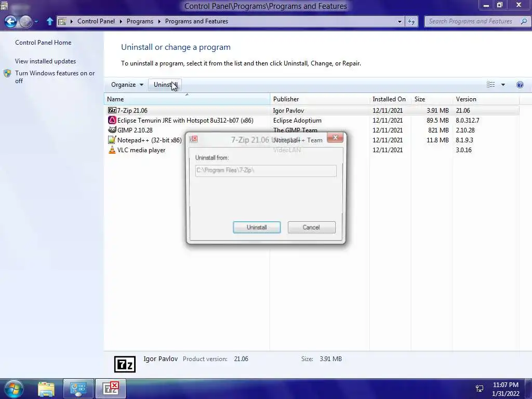
Task: Click the Back navigation arrow
Action: pos(10,22)
